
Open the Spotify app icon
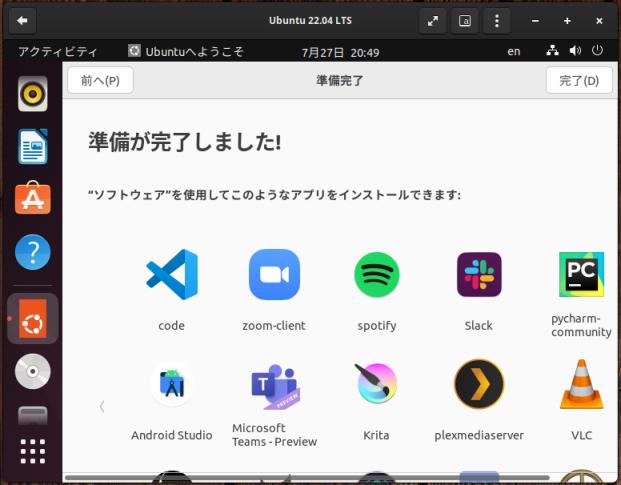click(x=377, y=274)
